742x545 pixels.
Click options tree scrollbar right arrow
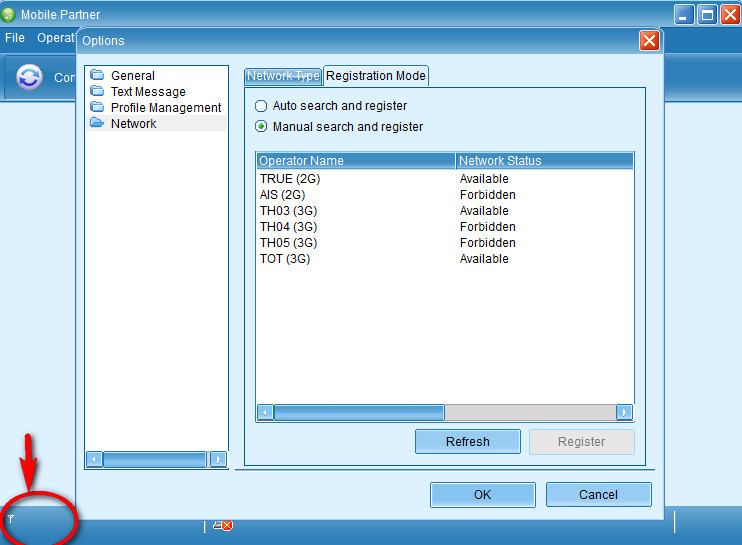point(218,459)
